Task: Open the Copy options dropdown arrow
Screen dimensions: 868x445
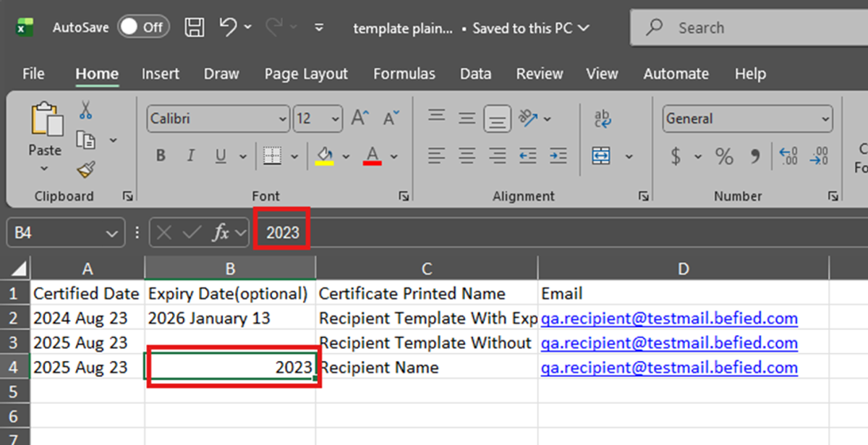Action: click(x=113, y=140)
